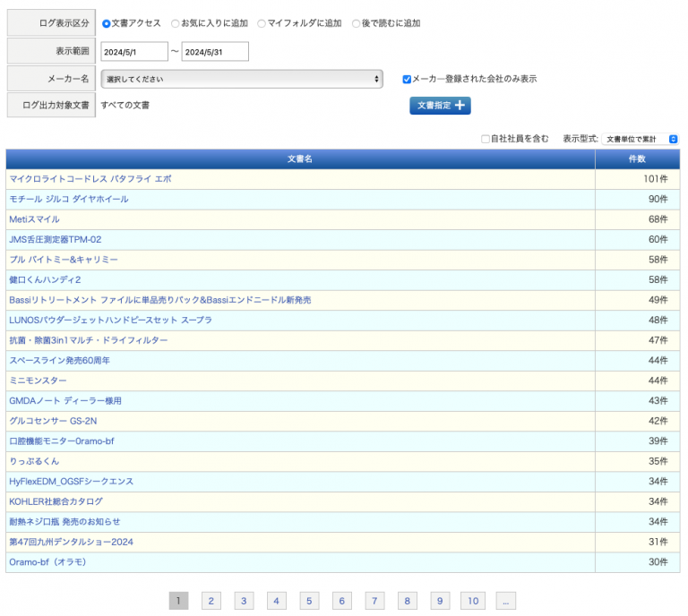Click the すべての文書 text
This screenshot has width=688, height=616.
pos(125,106)
